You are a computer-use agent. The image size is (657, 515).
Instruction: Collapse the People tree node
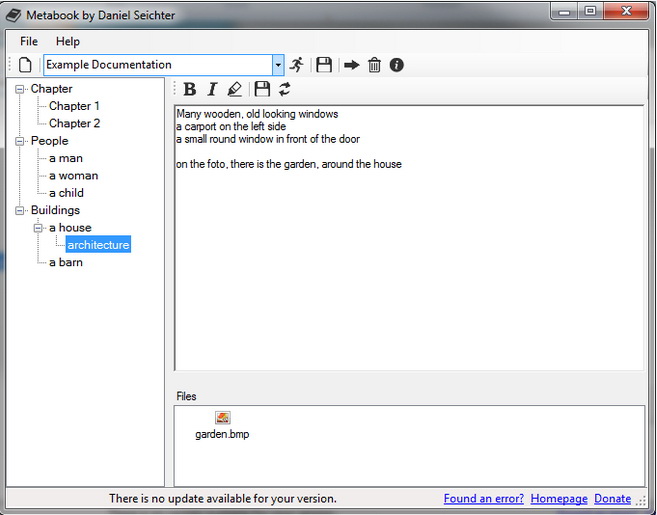coord(20,141)
